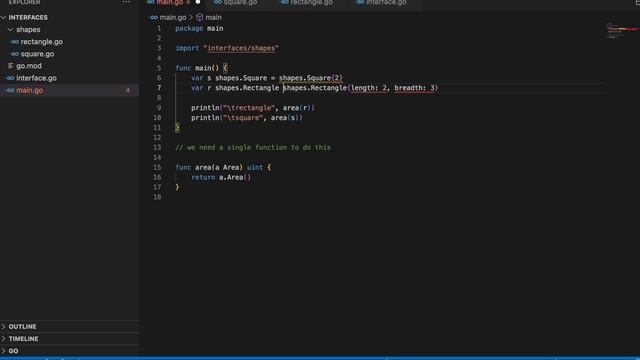Click the symbol icon in the breadcrumb

pyautogui.click(x=200, y=18)
